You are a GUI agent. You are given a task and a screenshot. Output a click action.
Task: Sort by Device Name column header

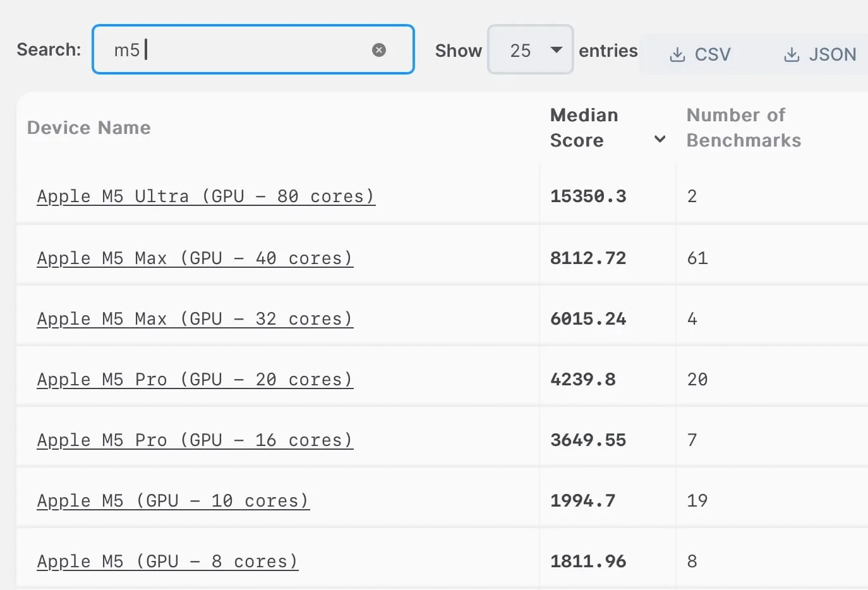click(x=89, y=128)
